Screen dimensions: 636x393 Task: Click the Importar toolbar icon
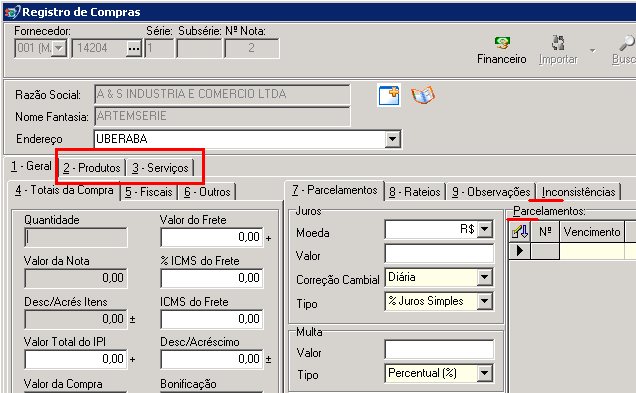click(x=558, y=43)
